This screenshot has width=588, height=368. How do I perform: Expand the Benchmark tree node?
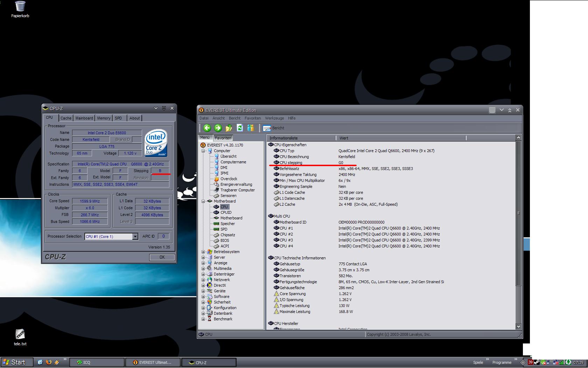tap(203, 319)
